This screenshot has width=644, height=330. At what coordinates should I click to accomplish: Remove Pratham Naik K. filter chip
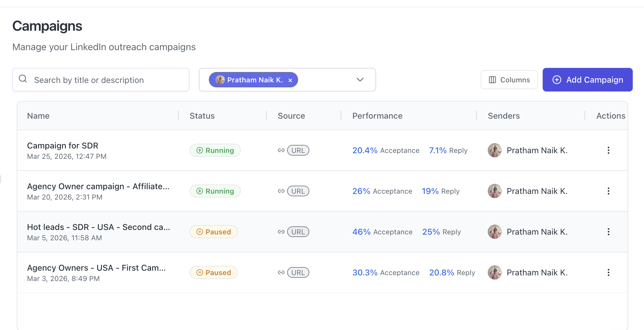coord(290,80)
